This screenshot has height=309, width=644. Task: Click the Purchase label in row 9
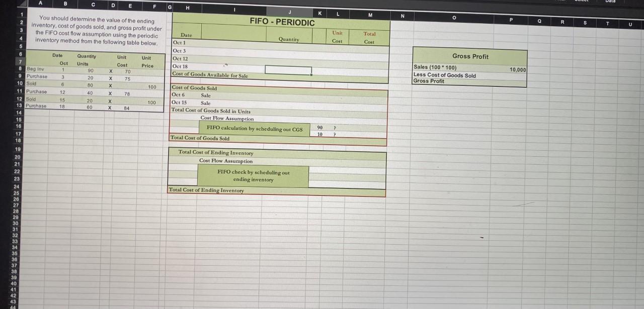point(37,76)
